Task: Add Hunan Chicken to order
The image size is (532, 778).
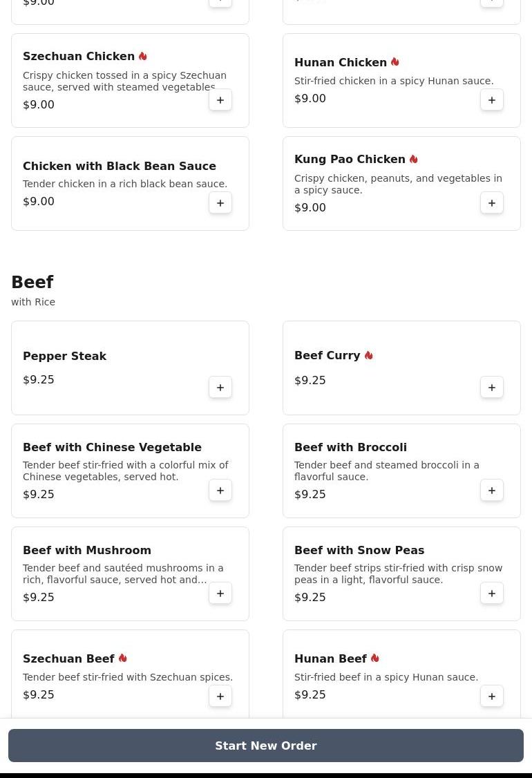Action: click(x=492, y=100)
